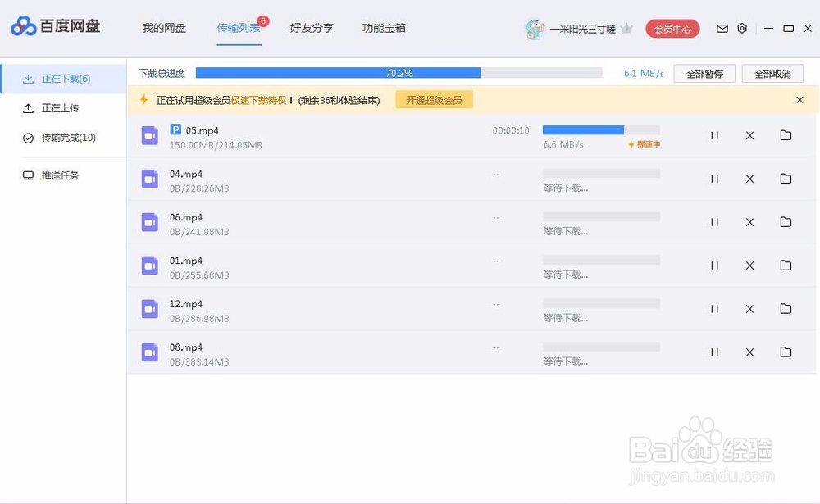Click 05.mp4 video file icon

point(149,136)
